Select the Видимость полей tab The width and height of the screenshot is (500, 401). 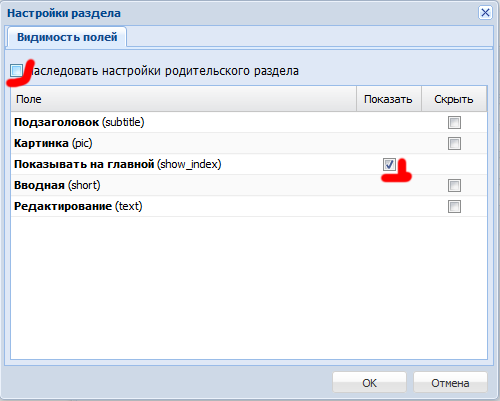pyautogui.click(x=67, y=37)
